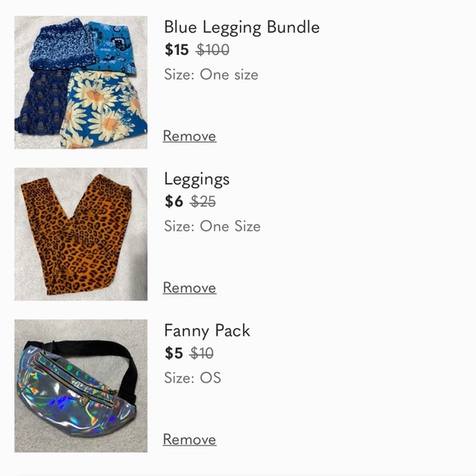The width and height of the screenshot is (476, 476).
Task: Remove the Fanny Pack item
Action: [190, 440]
